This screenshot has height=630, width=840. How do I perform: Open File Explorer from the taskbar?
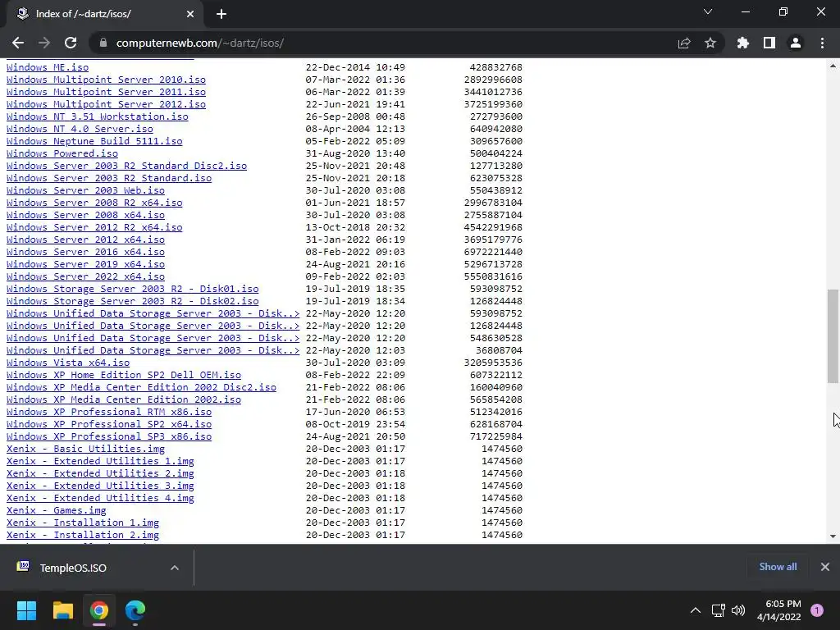(62, 610)
